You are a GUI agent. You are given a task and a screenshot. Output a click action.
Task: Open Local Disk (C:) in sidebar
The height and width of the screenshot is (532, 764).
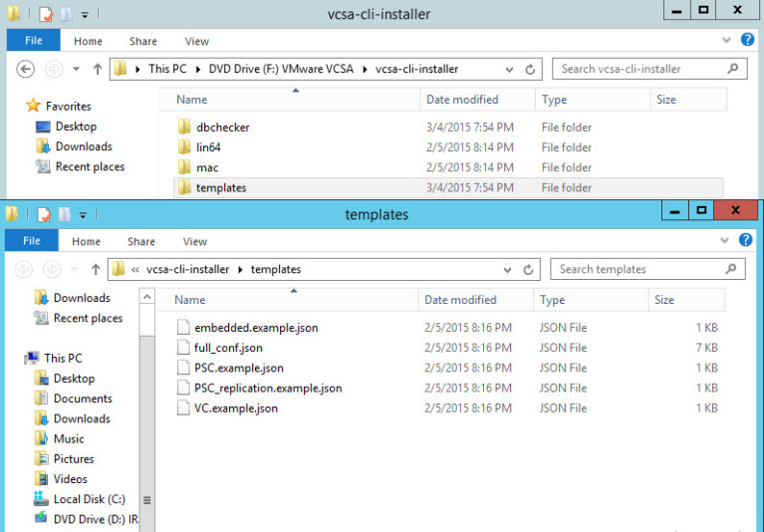(89, 499)
